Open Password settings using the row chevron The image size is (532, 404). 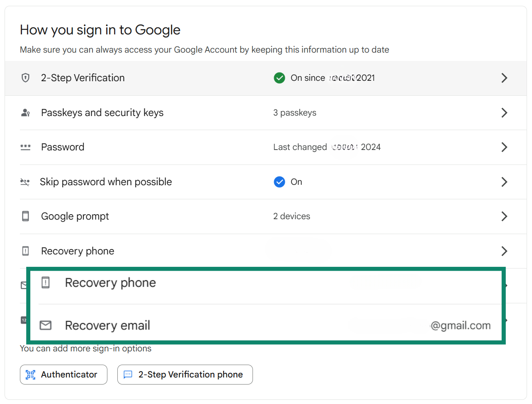point(504,147)
